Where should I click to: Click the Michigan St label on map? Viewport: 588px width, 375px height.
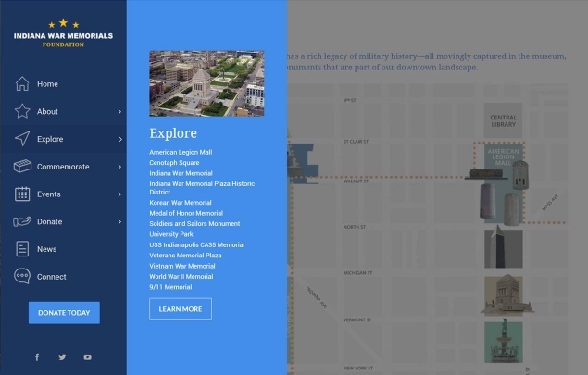coord(357,272)
